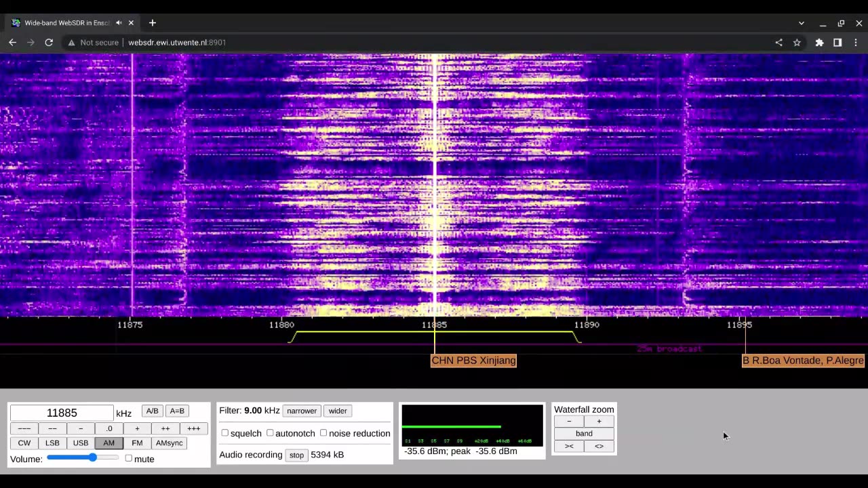Swap VFOs with A/B button
Viewport: 868px width, 488px height.
(x=152, y=411)
